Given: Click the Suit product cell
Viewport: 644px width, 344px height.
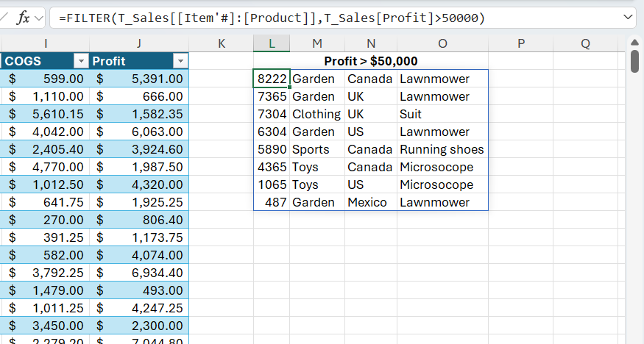Looking at the screenshot, I should [x=442, y=114].
